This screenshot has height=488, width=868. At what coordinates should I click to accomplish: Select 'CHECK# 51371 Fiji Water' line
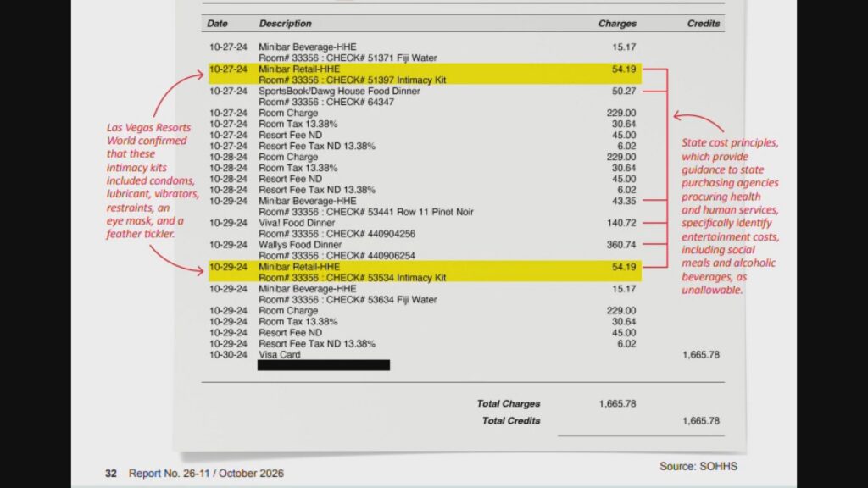coord(348,58)
